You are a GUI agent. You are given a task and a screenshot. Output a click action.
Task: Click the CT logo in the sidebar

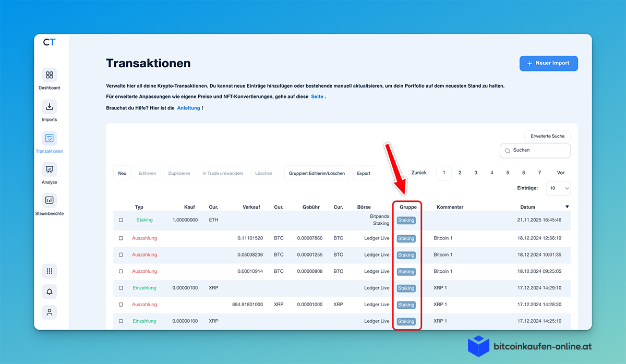(x=49, y=42)
